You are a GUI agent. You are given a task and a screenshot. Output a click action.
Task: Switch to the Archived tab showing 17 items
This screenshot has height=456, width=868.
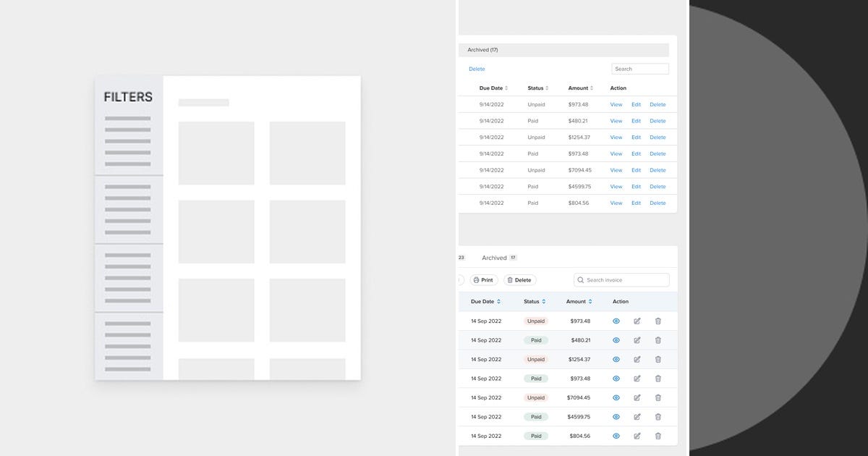pos(498,257)
